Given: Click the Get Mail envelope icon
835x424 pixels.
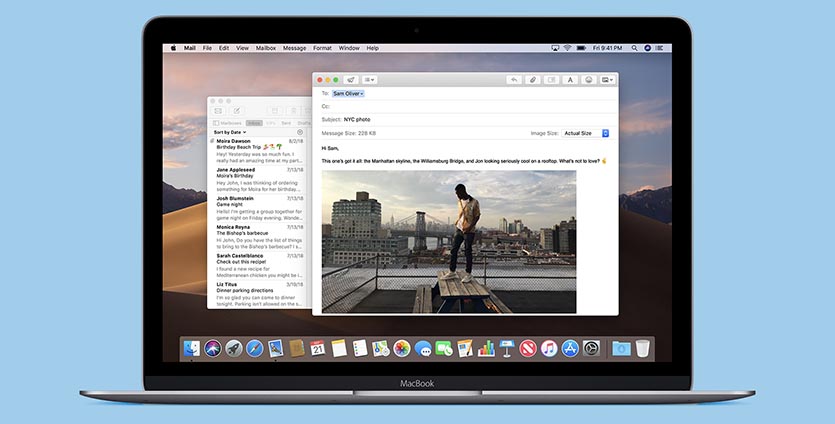Looking at the screenshot, I should (x=218, y=110).
